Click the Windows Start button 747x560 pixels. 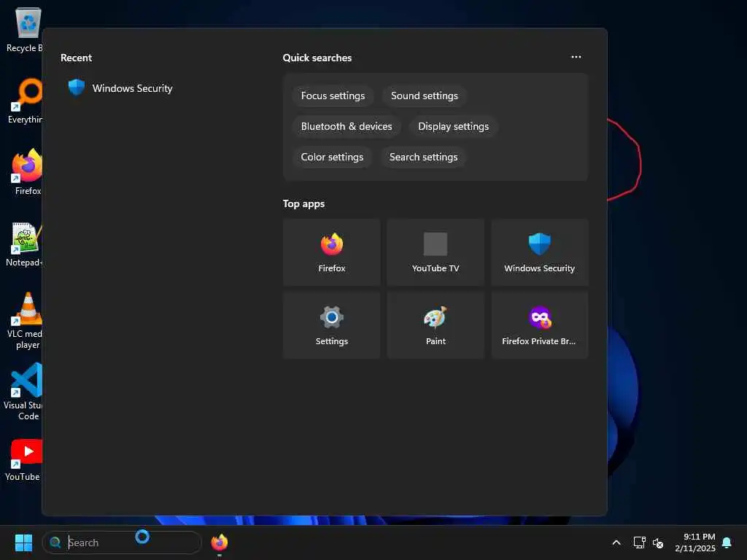click(x=23, y=542)
